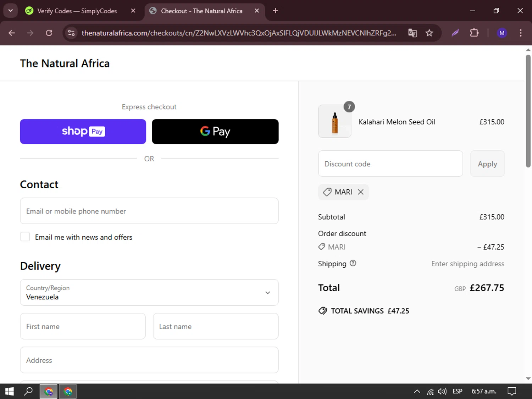Click the TOTAL SAVINGS tag icon
532x399 pixels.
click(323, 311)
